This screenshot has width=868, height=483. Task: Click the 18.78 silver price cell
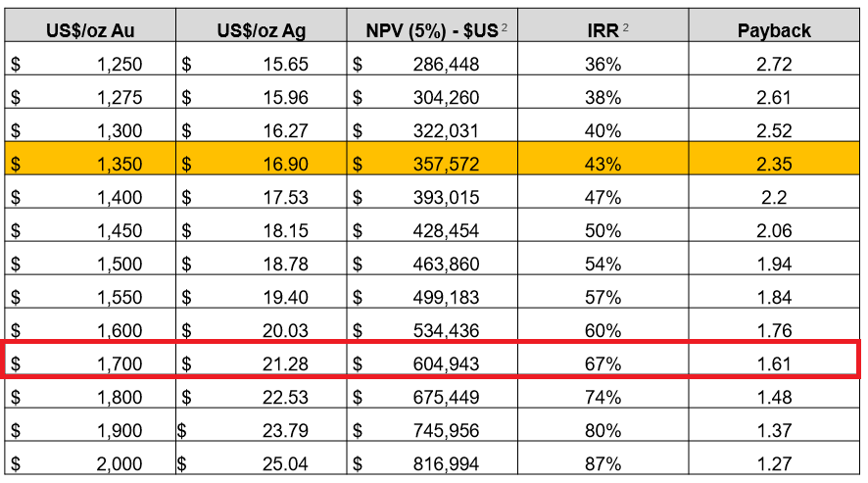pos(262,265)
